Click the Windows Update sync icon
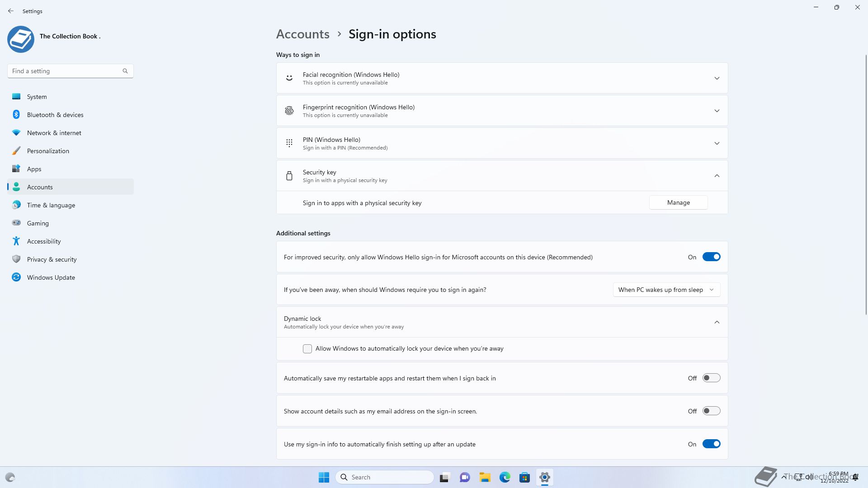This screenshot has width=868, height=488. [16, 277]
